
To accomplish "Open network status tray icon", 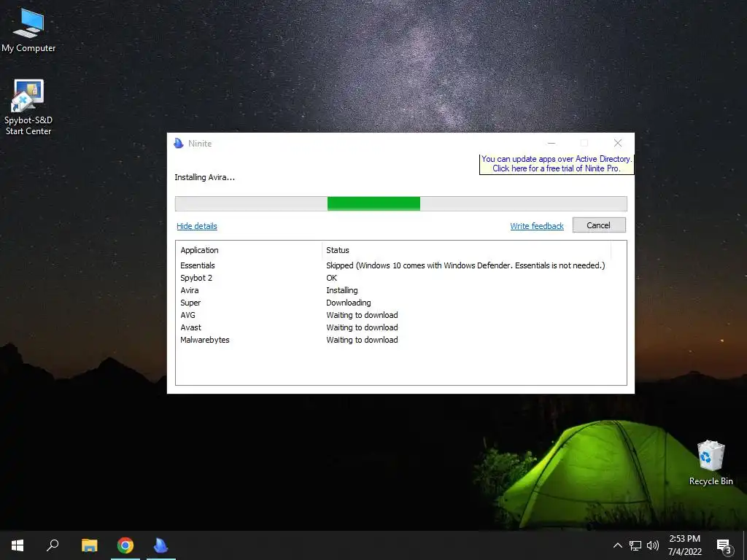I will (635, 545).
